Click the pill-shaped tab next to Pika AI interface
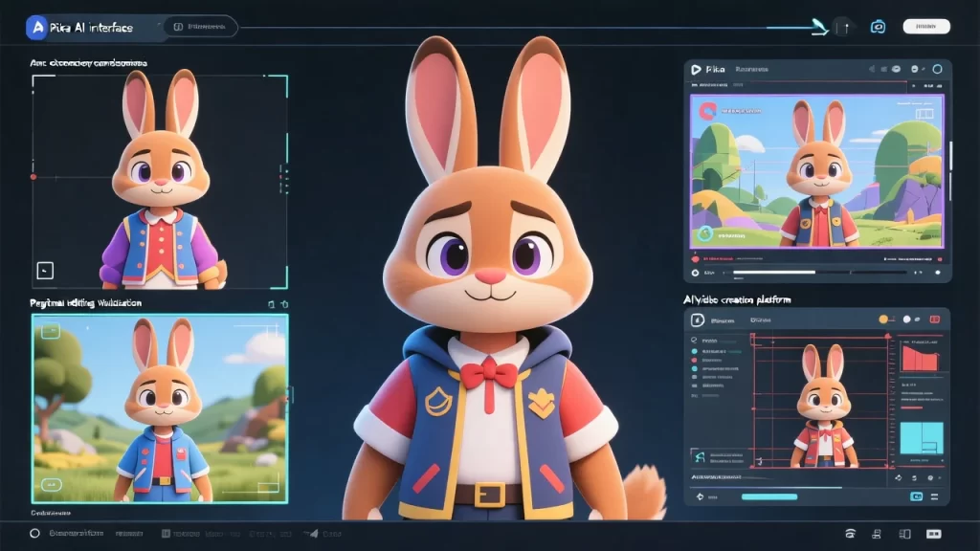 point(200,28)
